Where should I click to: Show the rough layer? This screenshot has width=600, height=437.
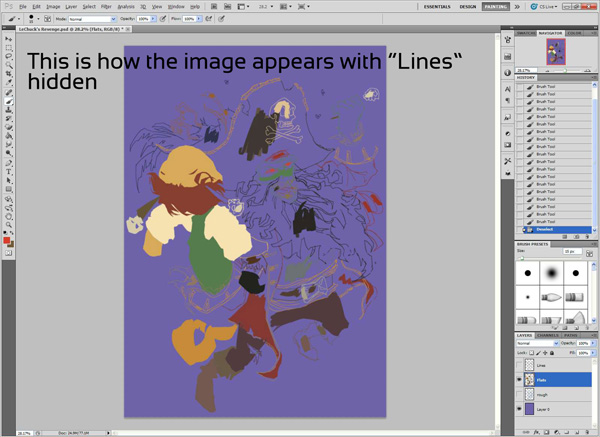[519, 395]
